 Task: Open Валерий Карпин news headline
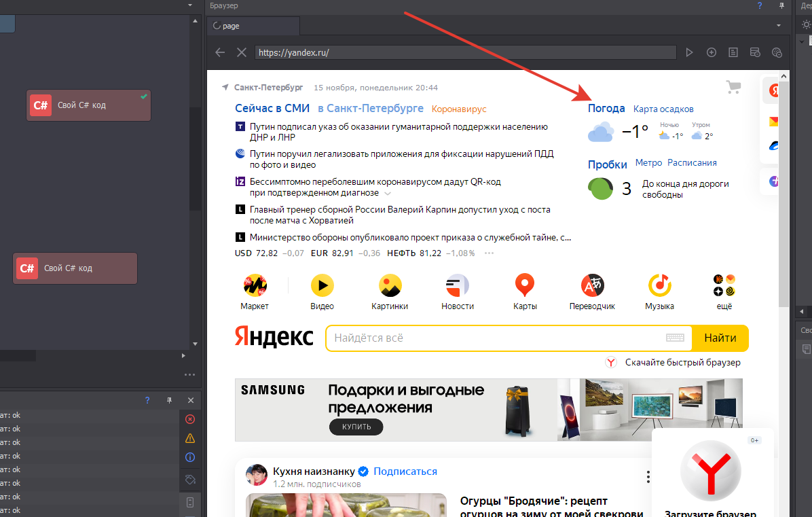point(400,215)
